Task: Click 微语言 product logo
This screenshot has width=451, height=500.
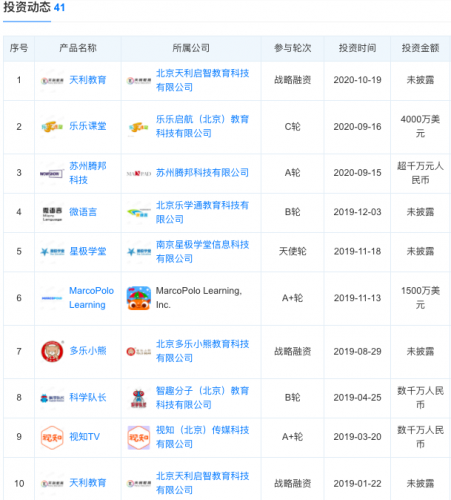Action: click(x=52, y=214)
